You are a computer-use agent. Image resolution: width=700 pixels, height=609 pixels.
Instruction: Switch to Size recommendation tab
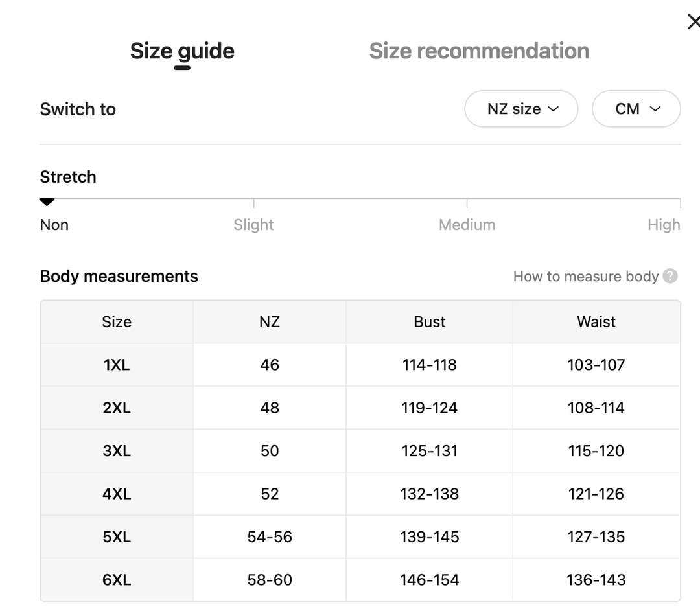(479, 51)
